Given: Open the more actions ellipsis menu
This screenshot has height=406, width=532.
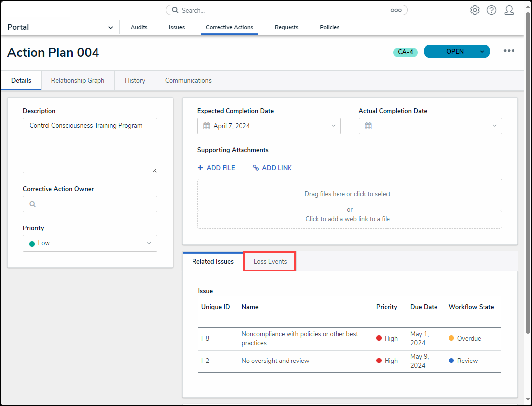Looking at the screenshot, I should [x=509, y=51].
